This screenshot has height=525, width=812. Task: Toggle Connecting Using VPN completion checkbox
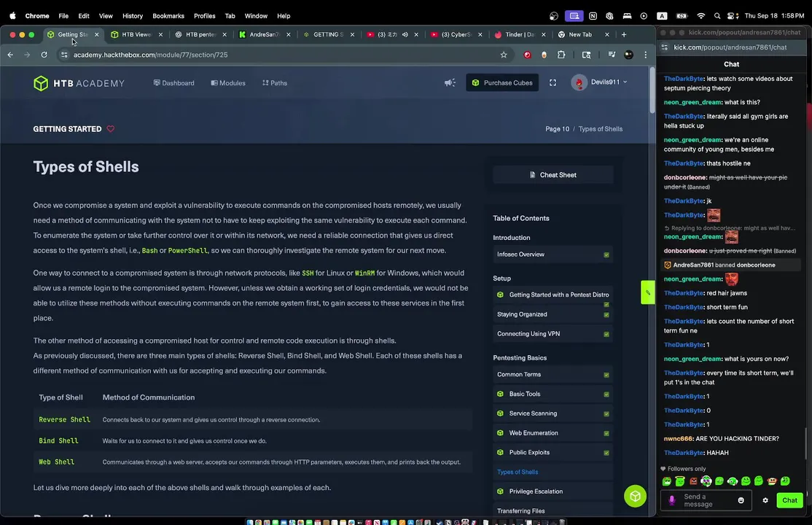[606, 334]
